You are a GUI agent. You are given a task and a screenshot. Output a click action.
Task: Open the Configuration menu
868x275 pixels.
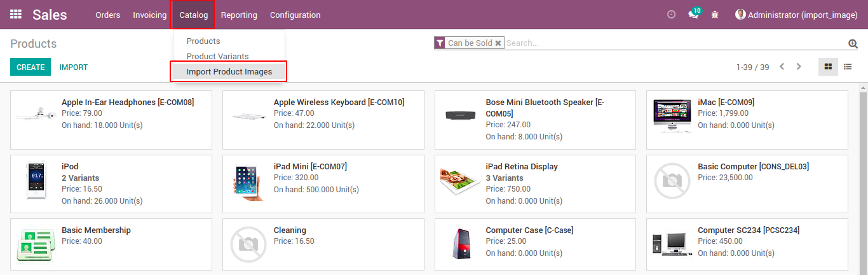pos(295,15)
